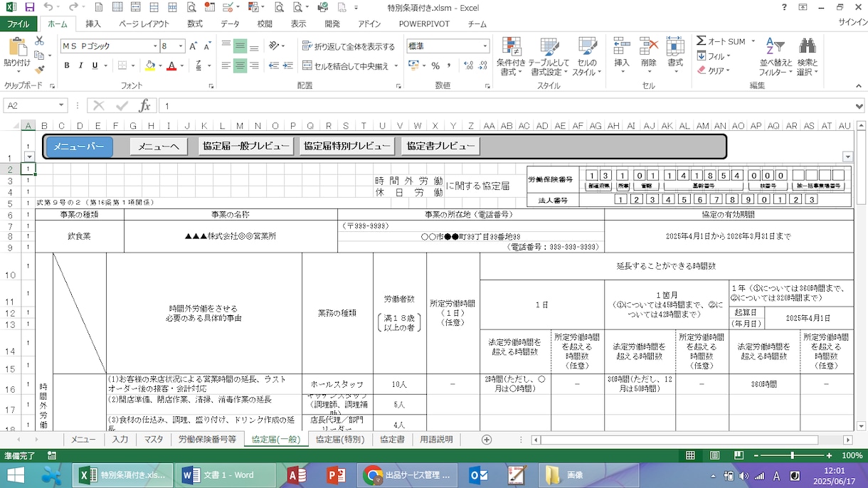The image size is (868, 488).
Task: Click サインイン (Sign in) link
Action: (852, 23)
